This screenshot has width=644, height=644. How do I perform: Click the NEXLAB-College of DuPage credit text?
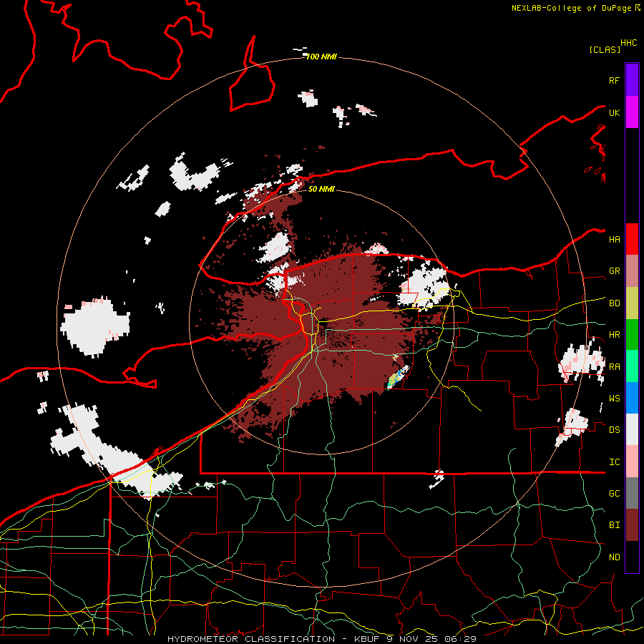click(575, 8)
